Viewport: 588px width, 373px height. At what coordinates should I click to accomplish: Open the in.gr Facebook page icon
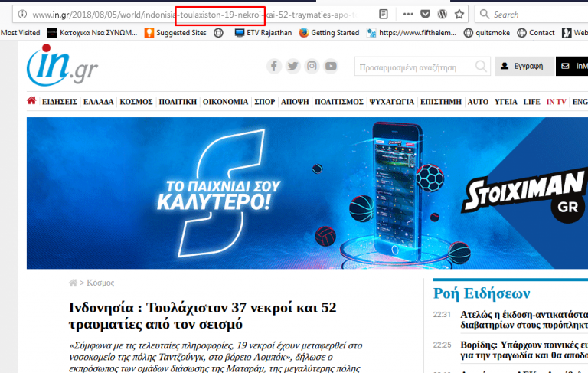tap(274, 66)
